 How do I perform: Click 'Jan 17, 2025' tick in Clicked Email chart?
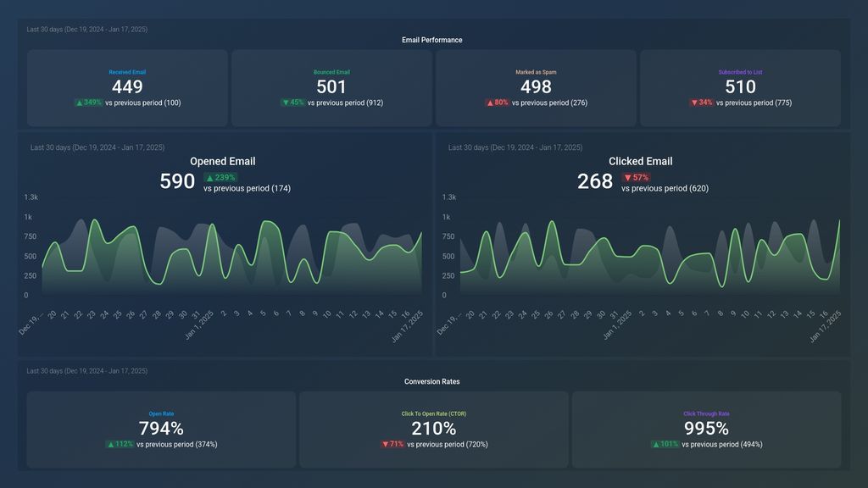825,326
